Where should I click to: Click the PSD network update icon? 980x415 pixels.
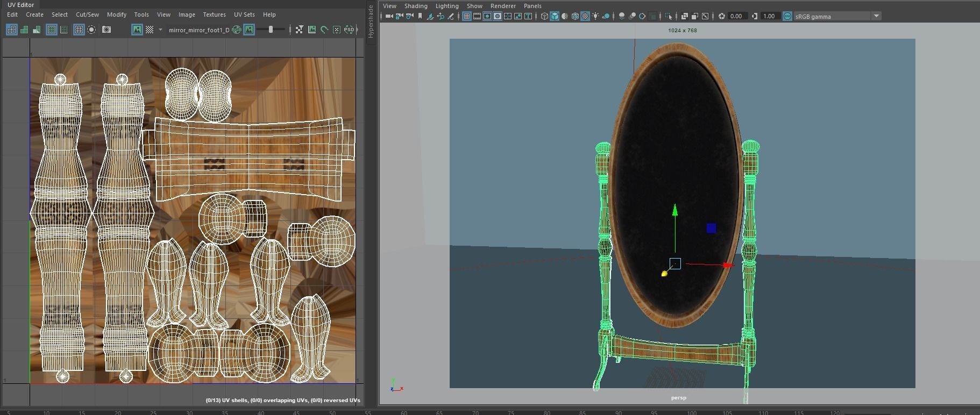tap(349, 30)
